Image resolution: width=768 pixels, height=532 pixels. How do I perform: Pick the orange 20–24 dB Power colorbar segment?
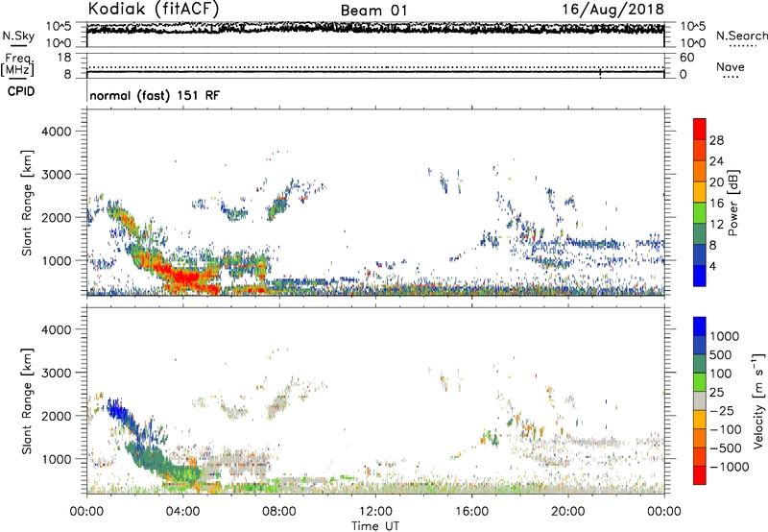click(700, 171)
